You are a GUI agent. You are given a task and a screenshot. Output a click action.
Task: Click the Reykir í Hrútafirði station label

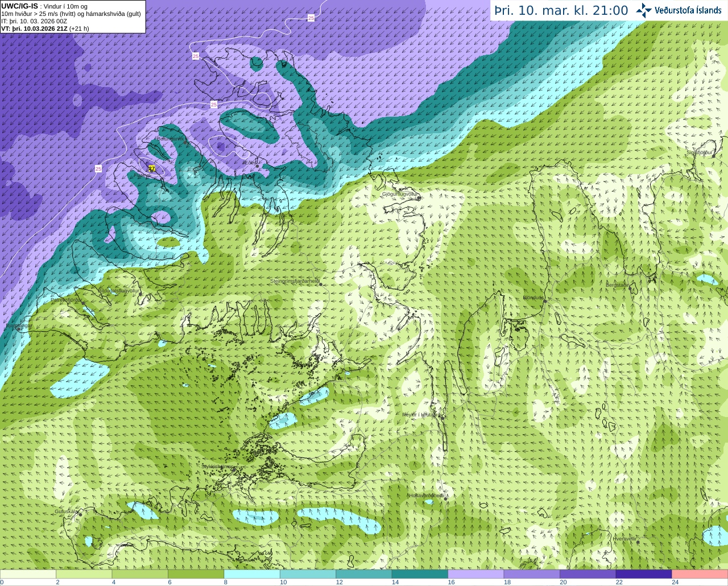[x=421, y=415]
